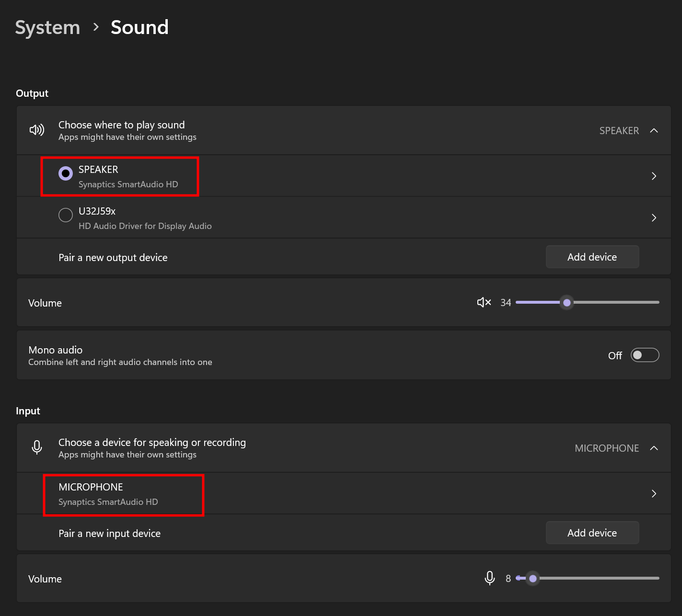Go back to System in breadcrumb
This screenshot has height=616, width=682.
click(47, 27)
